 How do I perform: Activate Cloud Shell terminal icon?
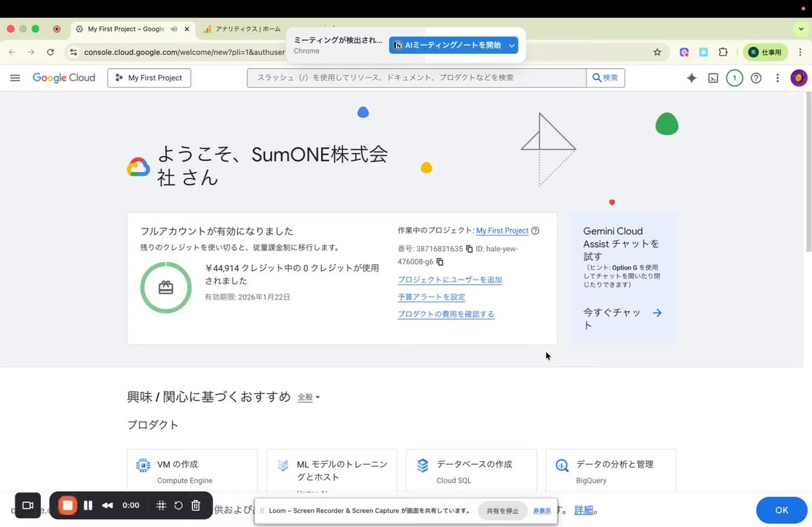[x=713, y=78]
